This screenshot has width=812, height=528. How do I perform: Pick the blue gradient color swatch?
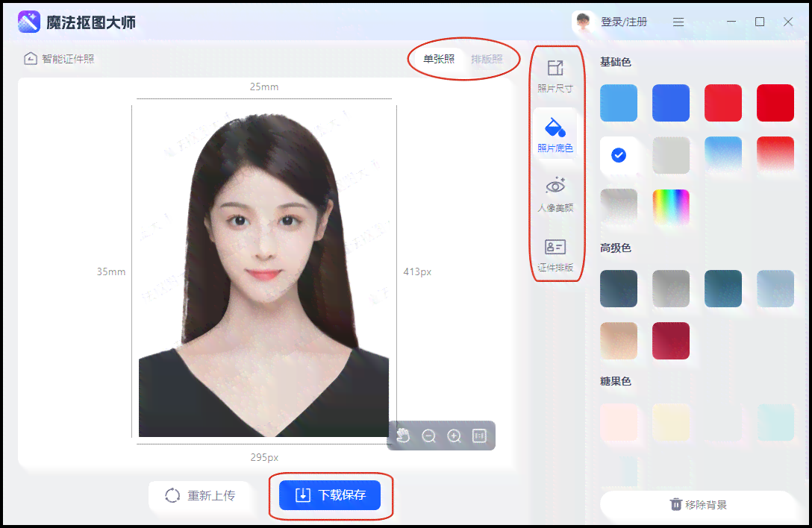pyautogui.click(x=723, y=155)
